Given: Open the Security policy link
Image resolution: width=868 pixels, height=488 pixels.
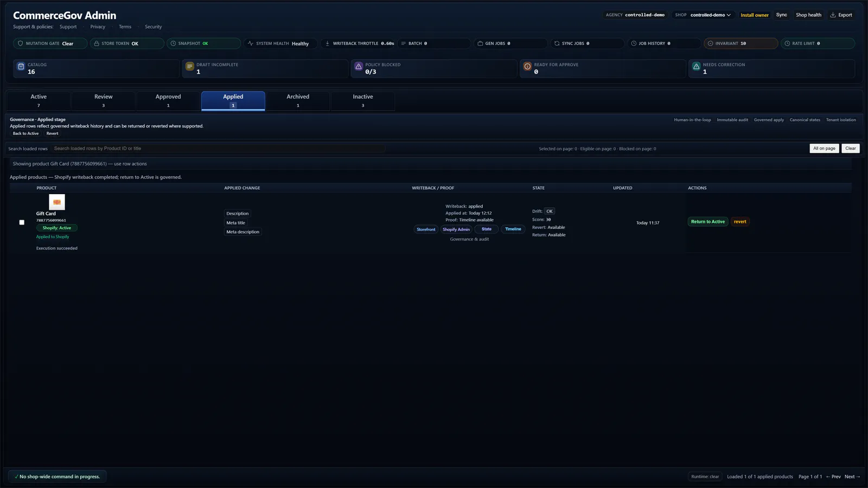Looking at the screenshot, I should pyautogui.click(x=153, y=27).
